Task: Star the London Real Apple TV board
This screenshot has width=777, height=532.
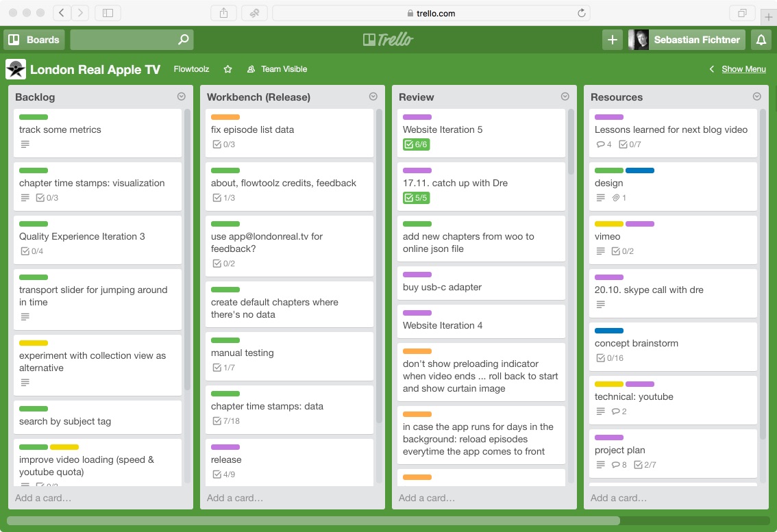Action: [x=228, y=69]
